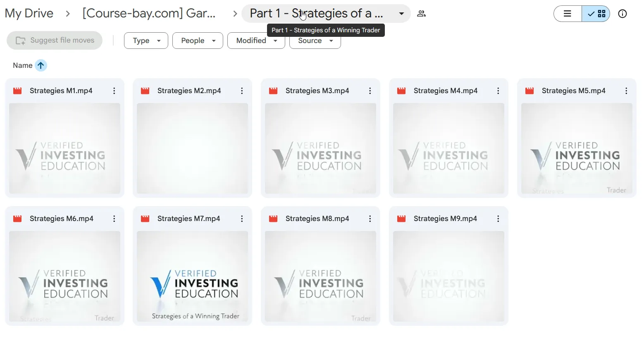Switch to grid layout view

(x=596, y=14)
